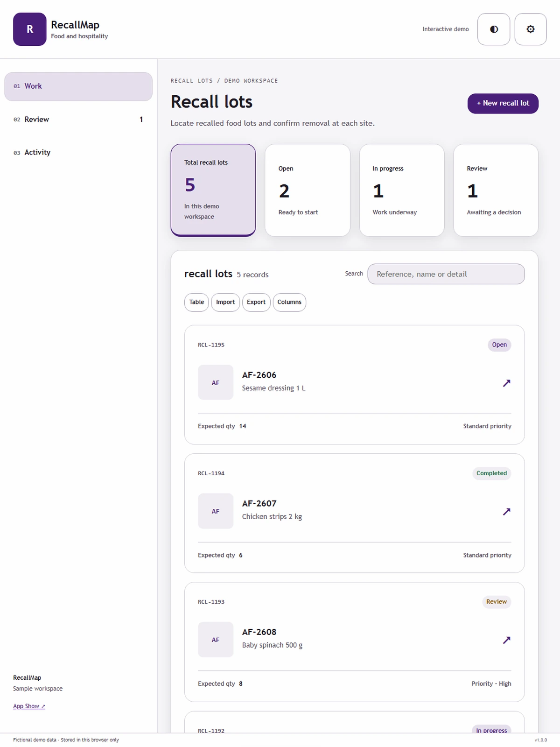Click the 'Chicken strips 2 kg' description
The width and height of the screenshot is (560, 747).
[x=272, y=516]
